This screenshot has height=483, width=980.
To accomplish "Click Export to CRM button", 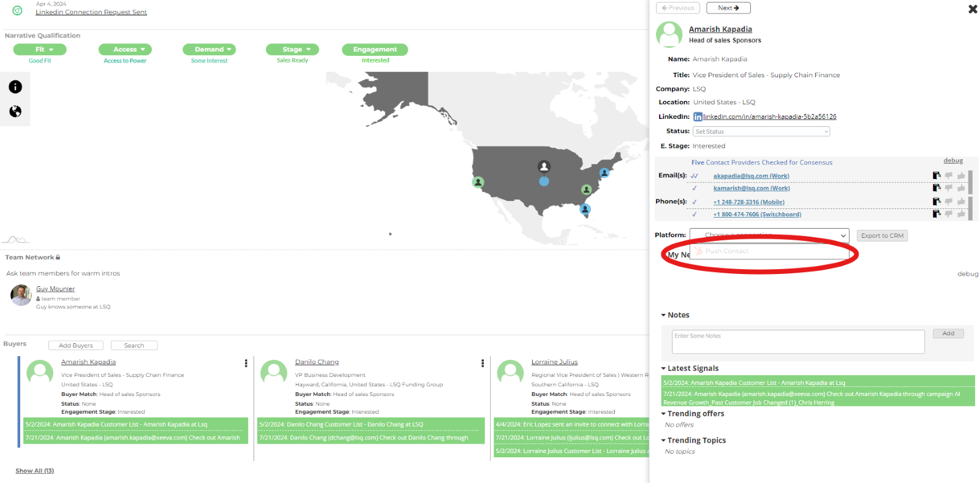I will point(882,236).
